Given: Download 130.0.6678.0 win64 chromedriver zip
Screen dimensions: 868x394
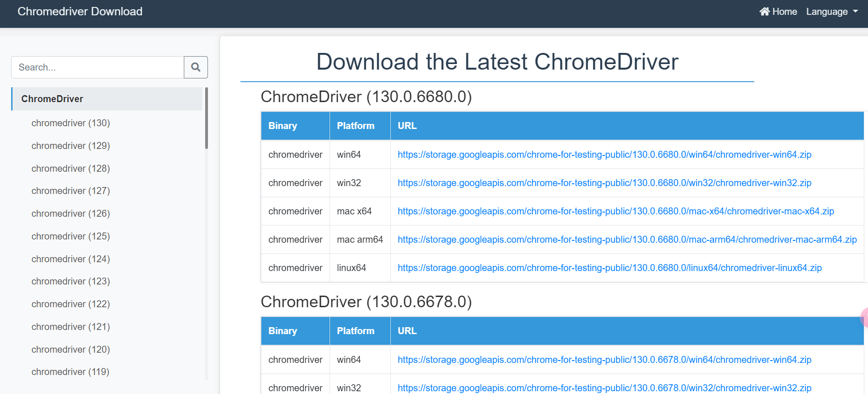Looking at the screenshot, I should [604, 360].
